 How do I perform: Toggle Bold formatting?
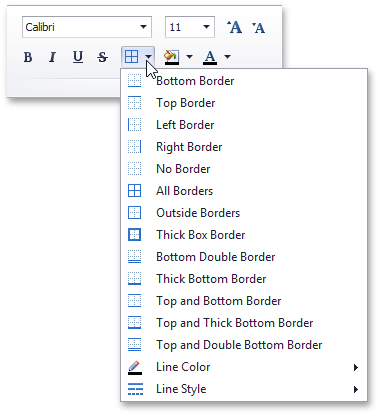coord(28,57)
